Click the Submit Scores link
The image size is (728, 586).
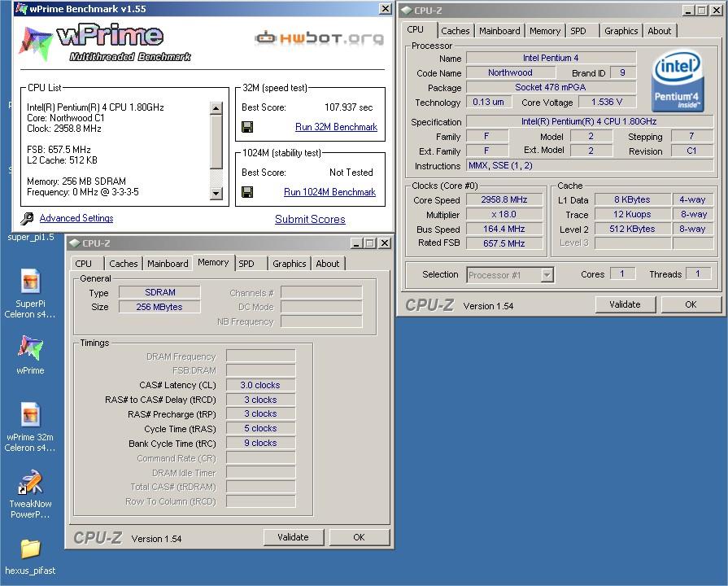(310, 220)
